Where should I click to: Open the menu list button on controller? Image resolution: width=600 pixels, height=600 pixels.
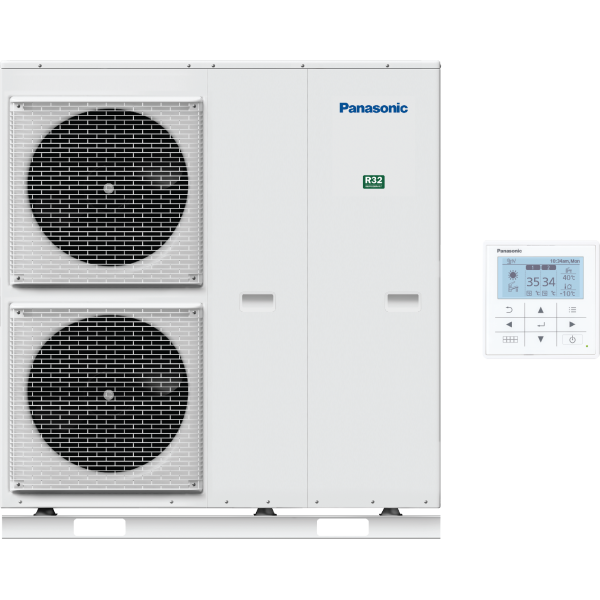click(572, 310)
